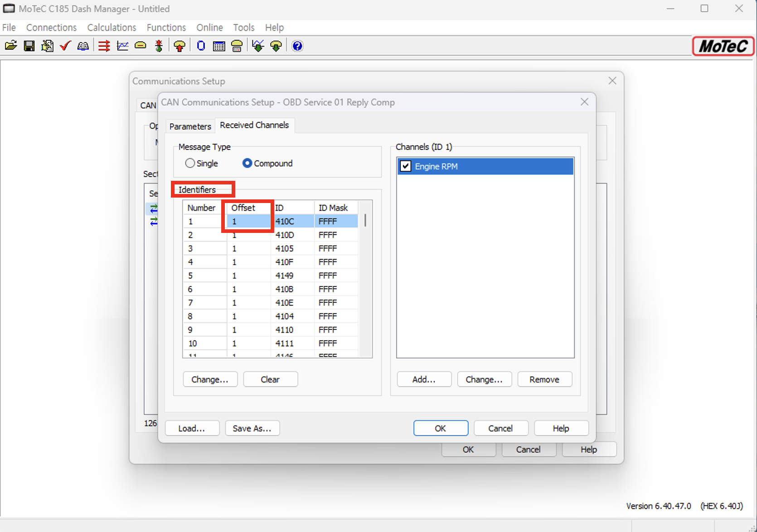757x532 pixels.
Task: Switch to the Parameters tab
Action: [x=190, y=126]
